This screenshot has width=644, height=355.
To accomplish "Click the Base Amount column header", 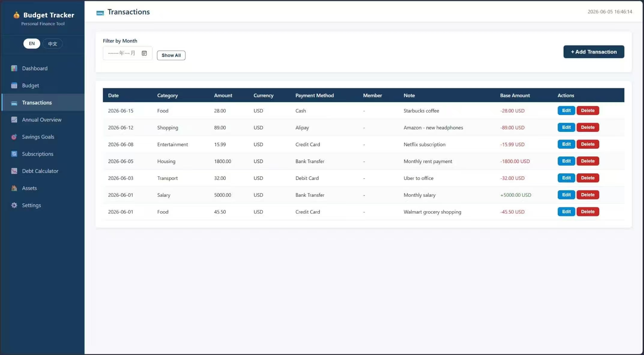I will coord(515,96).
